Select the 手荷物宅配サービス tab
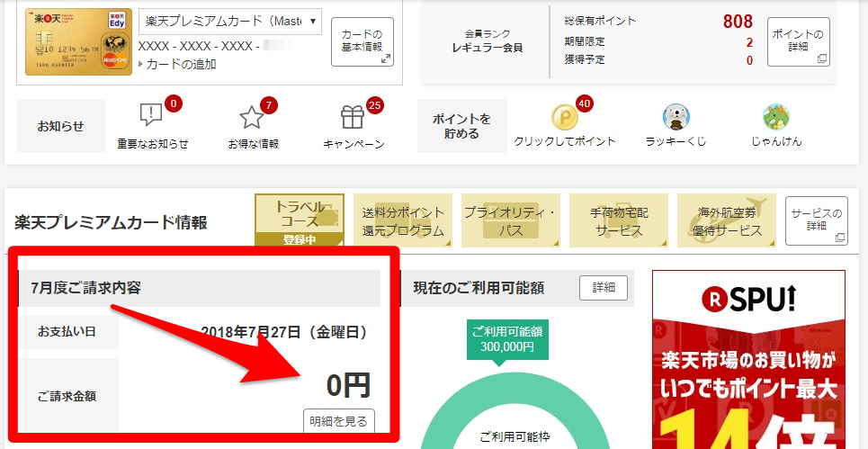This screenshot has width=868, height=449. 619,220
